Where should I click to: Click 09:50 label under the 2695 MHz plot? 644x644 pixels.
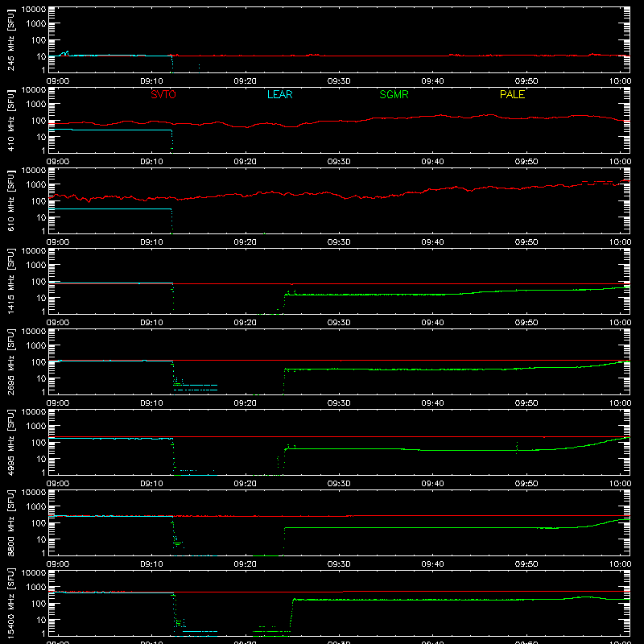click(526, 403)
